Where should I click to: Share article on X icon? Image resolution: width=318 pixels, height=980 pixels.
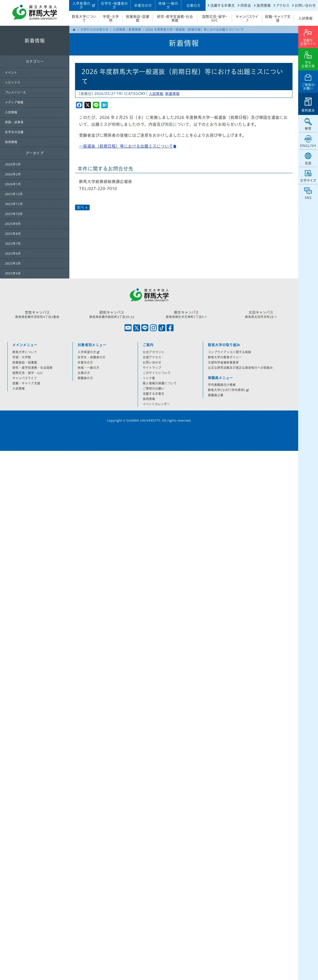[87, 105]
